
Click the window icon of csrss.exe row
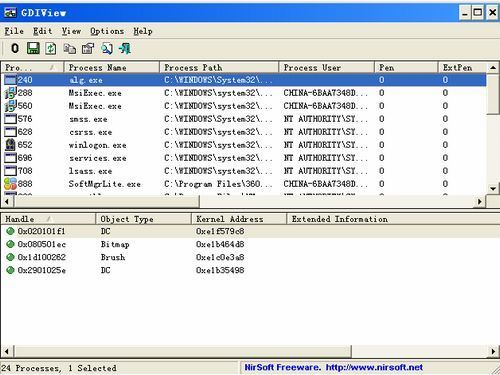10,132
